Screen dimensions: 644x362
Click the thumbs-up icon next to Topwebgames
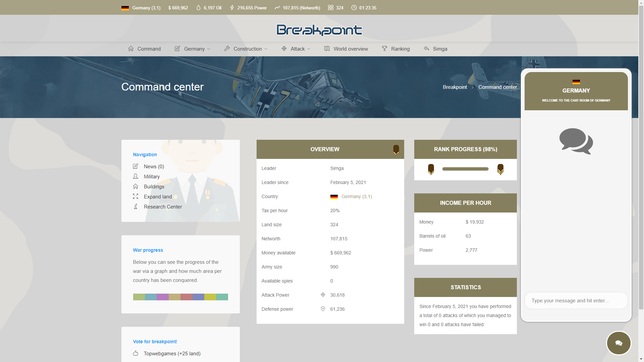[x=136, y=353]
